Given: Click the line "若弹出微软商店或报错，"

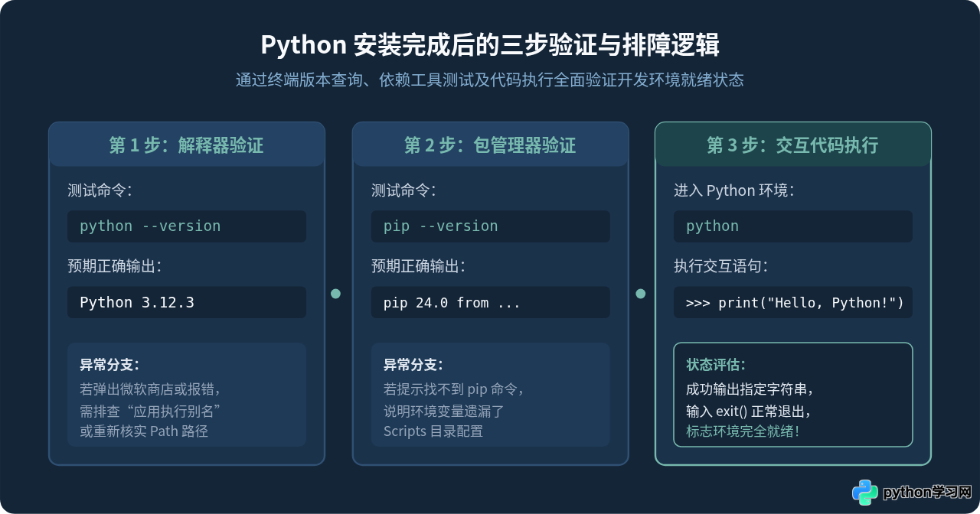Looking at the screenshot, I should tap(151, 388).
